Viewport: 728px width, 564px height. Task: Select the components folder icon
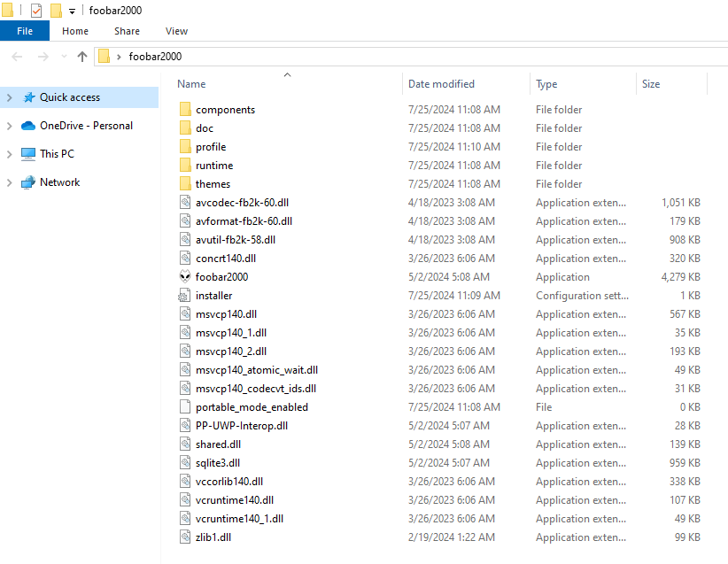pos(185,110)
